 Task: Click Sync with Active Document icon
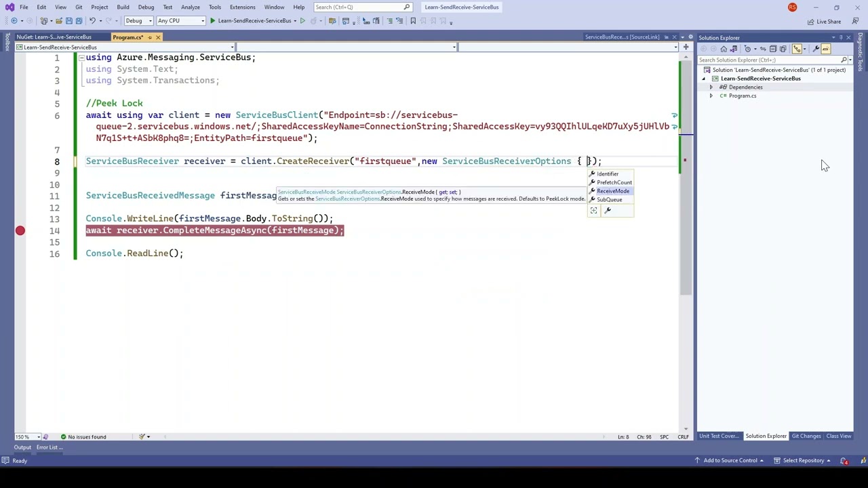(x=763, y=49)
